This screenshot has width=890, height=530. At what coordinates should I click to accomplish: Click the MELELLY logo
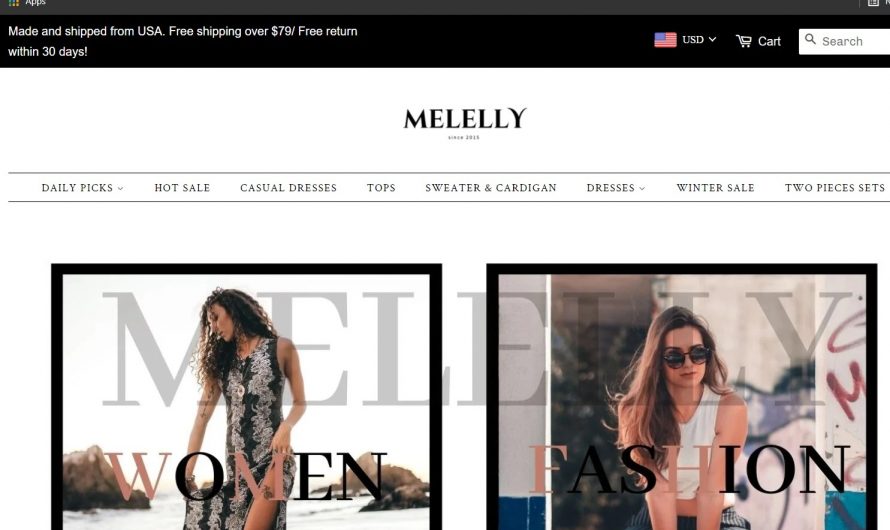point(465,123)
